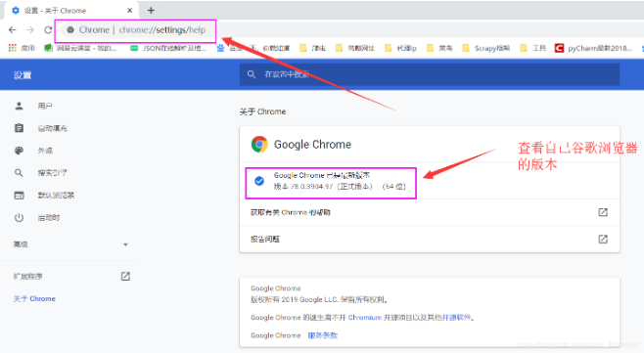Open 获取有关 Chrome 的帮助 help row
The image size is (644, 353).
pos(430,212)
